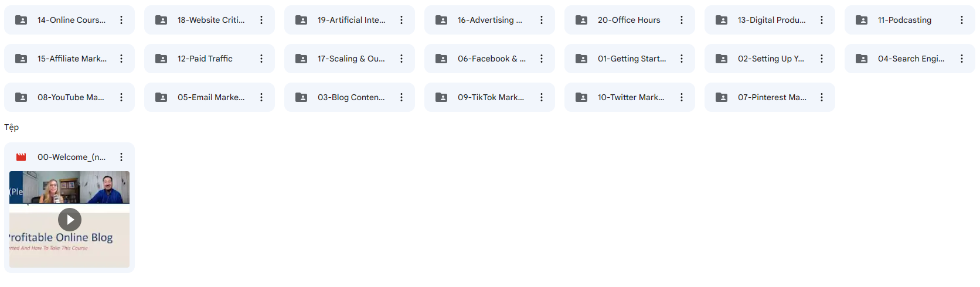
Task: Click the shared folder icon of 19-Artificial Intelligence
Action: (301, 20)
